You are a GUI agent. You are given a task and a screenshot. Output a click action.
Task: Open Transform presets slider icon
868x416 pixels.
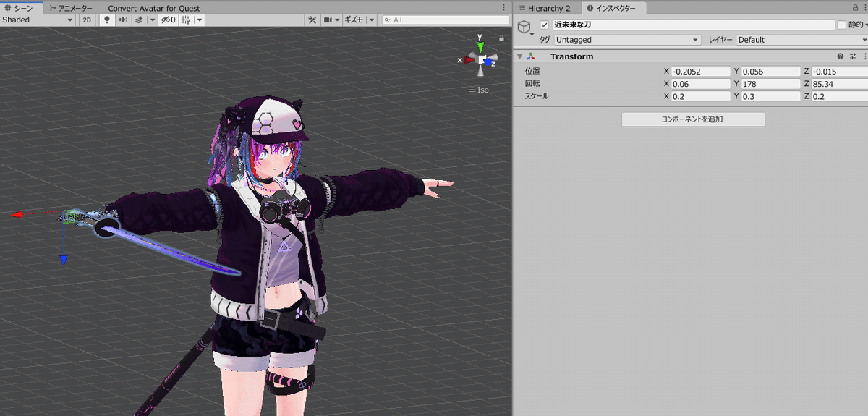[x=854, y=56]
